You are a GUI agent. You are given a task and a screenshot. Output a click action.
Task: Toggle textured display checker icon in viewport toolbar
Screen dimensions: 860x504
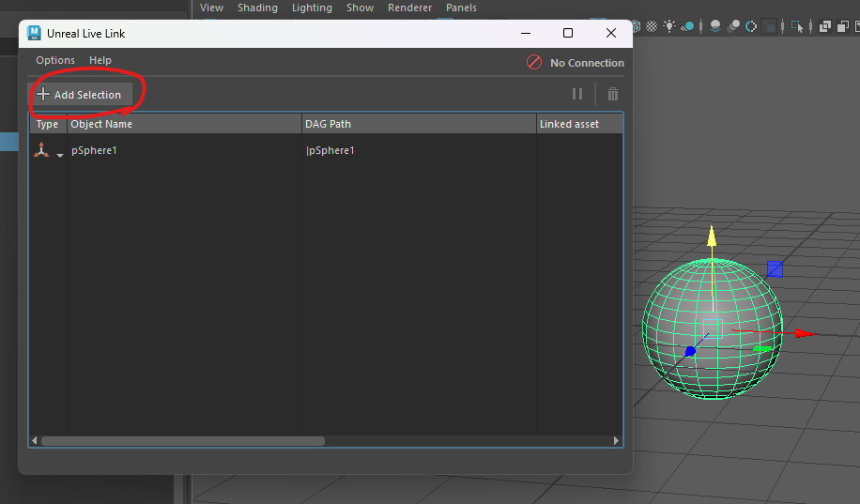[652, 25]
